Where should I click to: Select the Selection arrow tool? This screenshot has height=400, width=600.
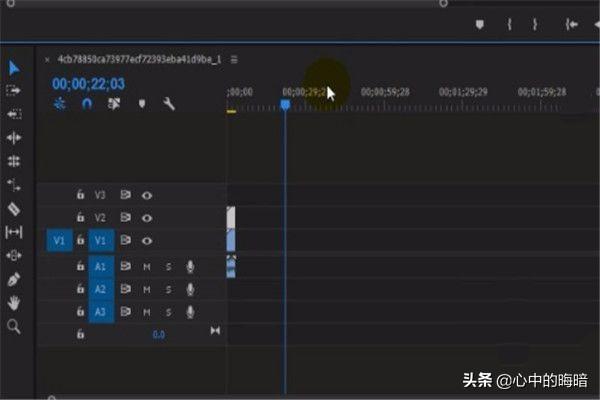(14, 68)
